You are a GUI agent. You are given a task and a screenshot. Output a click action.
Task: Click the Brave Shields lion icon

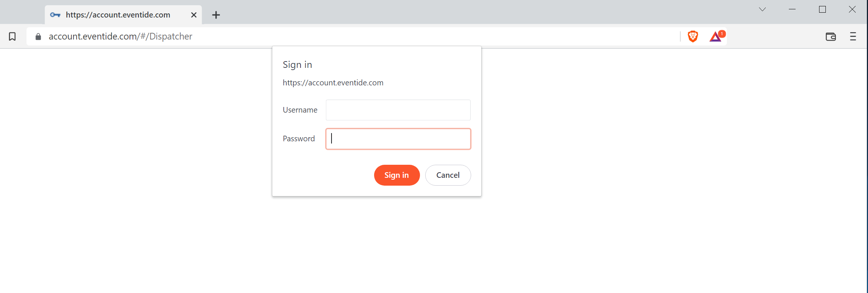pyautogui.click(x=693, y=36)
